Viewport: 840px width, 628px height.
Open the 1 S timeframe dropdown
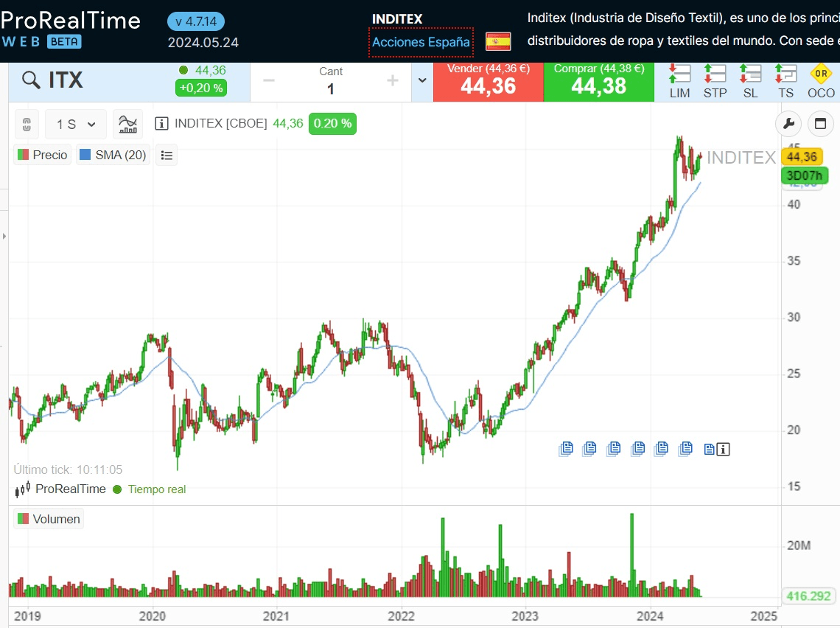coord(76,124)
